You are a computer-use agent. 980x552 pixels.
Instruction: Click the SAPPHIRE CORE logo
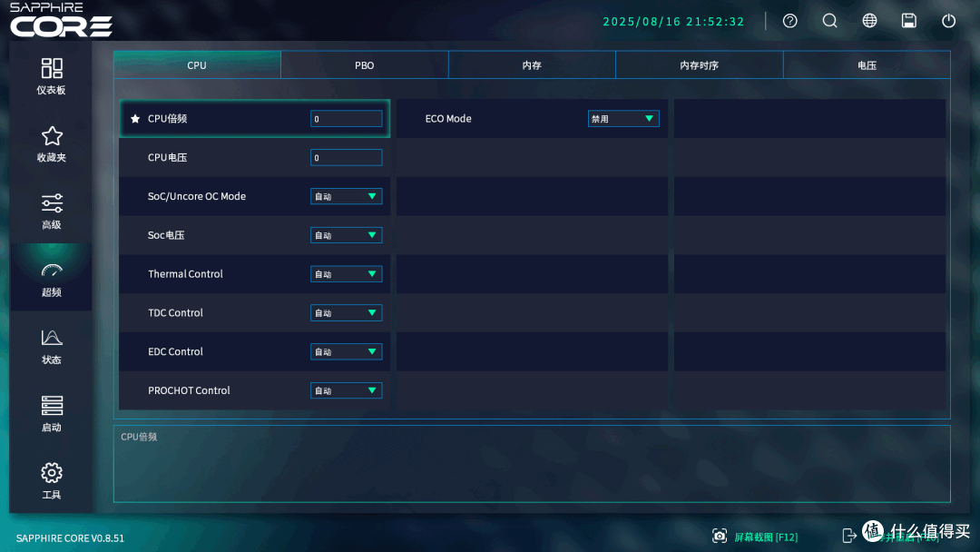click(62, 19)
